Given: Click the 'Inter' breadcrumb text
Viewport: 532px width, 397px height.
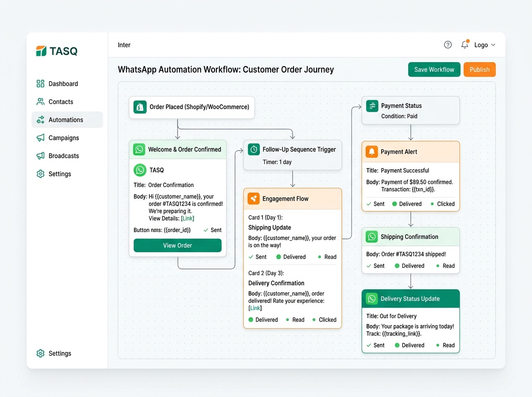Looking at the screenshot, I should point(124,45).
